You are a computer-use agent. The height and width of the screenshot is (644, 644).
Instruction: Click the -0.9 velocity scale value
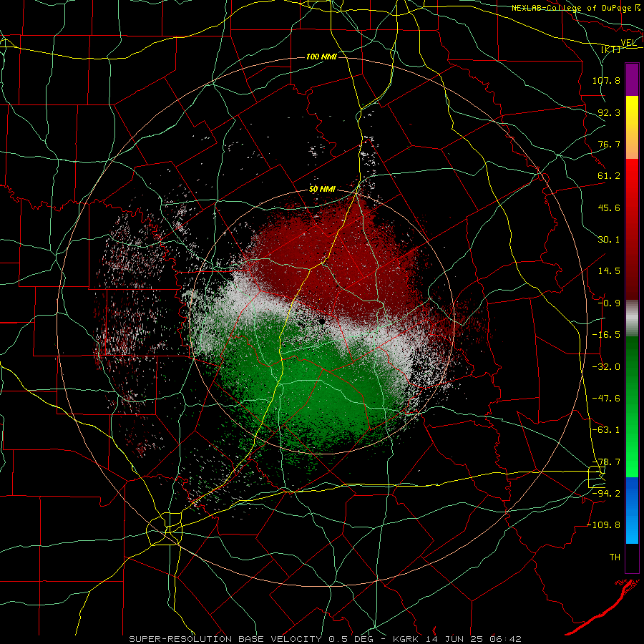pyautogui.click(x=609, y=303)
